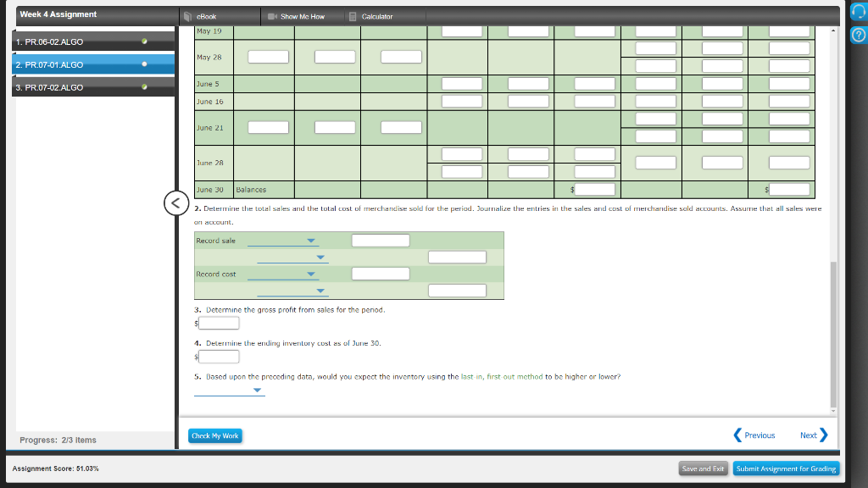Image resolution: width=868 pixels, height=488 pixels.
Task: Click June 30 Balances inventory total field
Action: 789,189
